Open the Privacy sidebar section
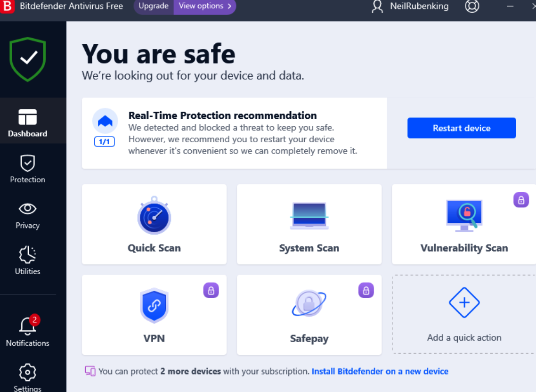The image size is (536, 392). tap(28, 215)
